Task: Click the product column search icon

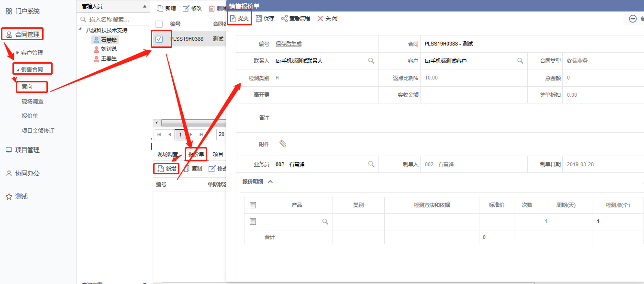Action: tap(325, 222)
